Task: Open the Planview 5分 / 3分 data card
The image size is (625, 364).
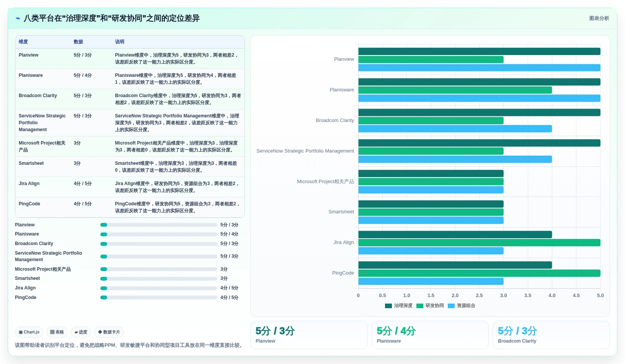Action: tap(309, 335)
